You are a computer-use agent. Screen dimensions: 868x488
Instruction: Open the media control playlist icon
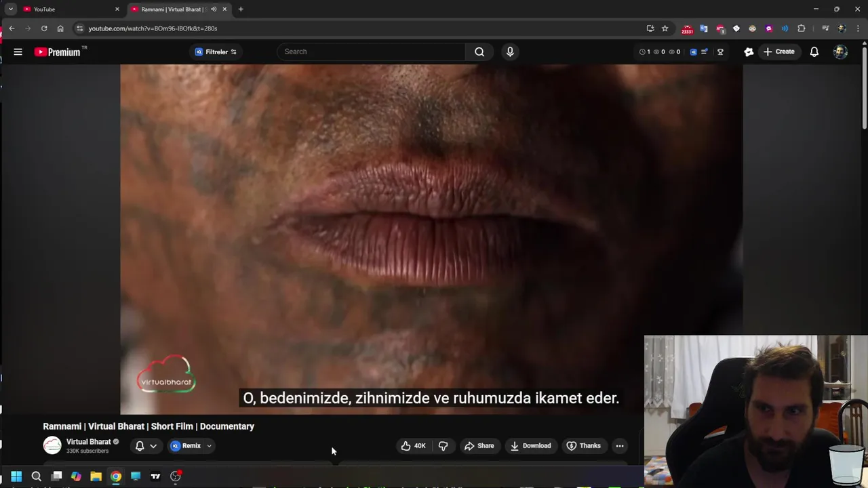click(x=825, y=28)
